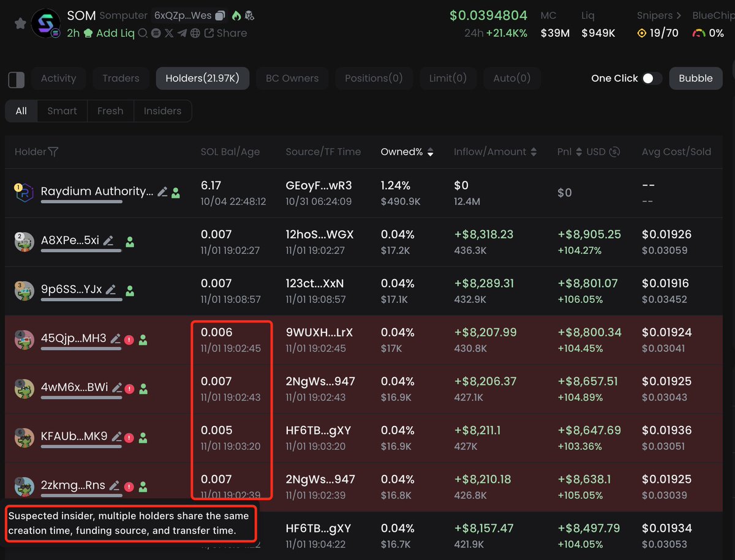Click the panel collapse square left of Activity tab
735x560 pixels.
pos(16,79)
